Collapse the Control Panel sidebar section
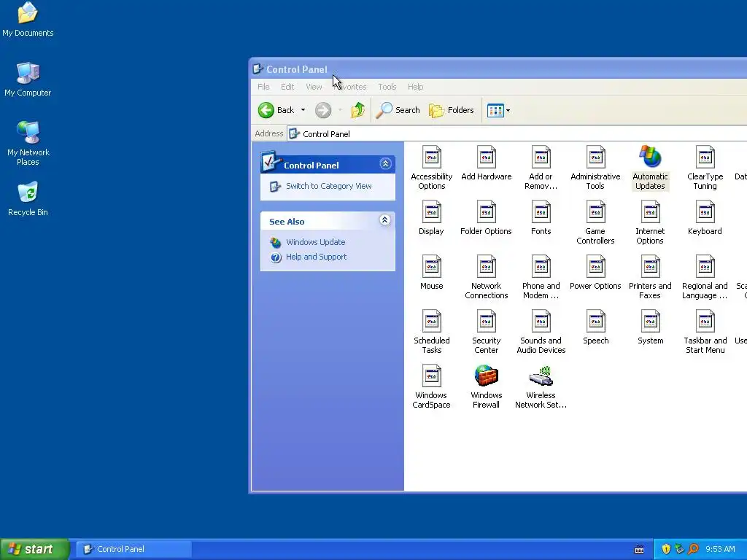747x560 pixels. [385, 164]
